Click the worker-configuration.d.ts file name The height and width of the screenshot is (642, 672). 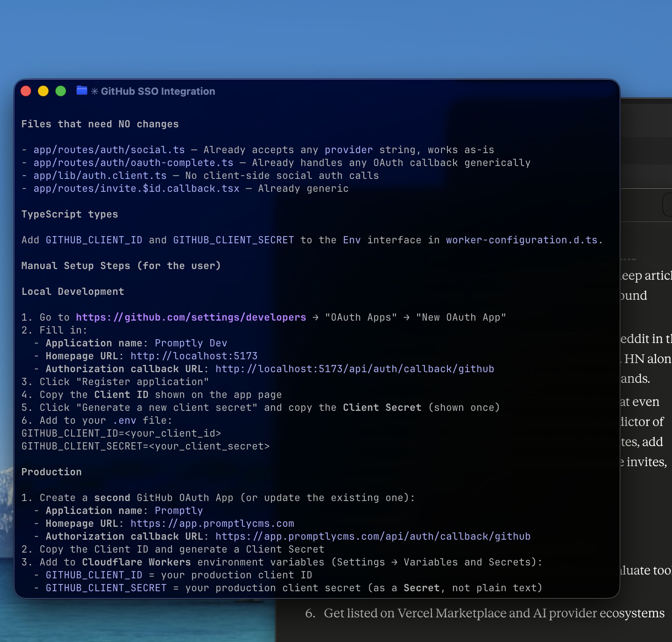click(x=522, y=240)
